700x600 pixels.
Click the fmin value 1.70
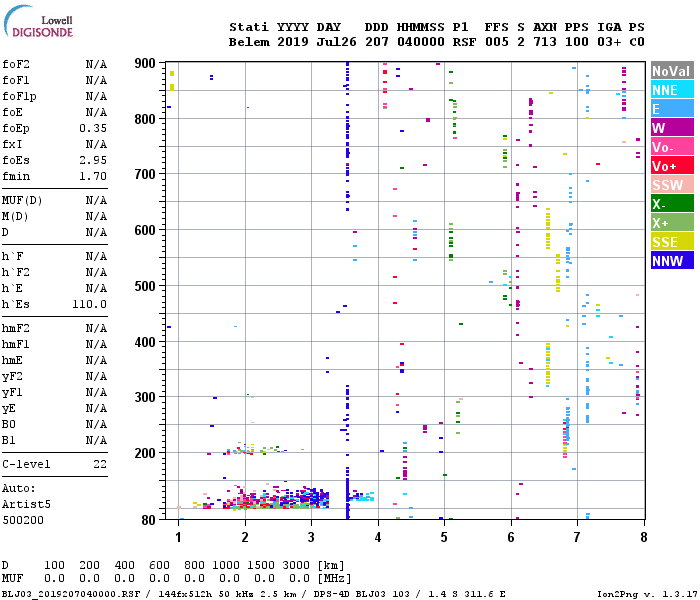coord(93,176)
